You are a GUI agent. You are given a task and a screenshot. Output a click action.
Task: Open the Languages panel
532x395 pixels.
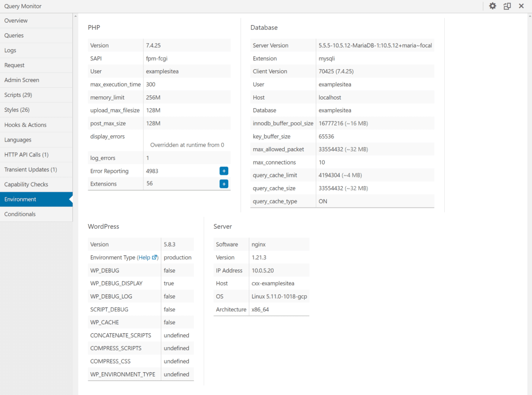[17, 139]
